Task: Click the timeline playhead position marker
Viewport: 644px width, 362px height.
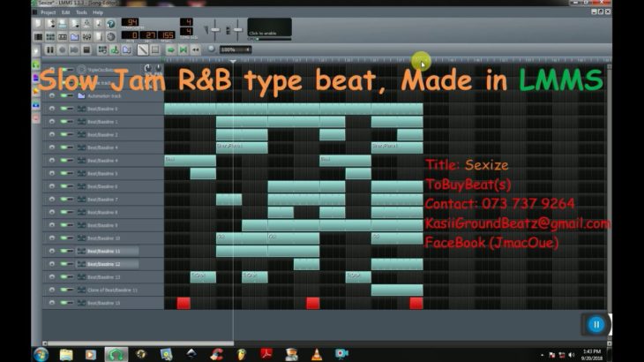Action: coord(233,61)
